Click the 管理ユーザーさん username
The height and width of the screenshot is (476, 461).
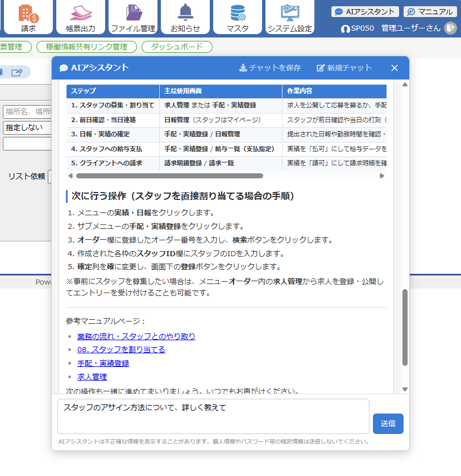click(x=411, y=28)
